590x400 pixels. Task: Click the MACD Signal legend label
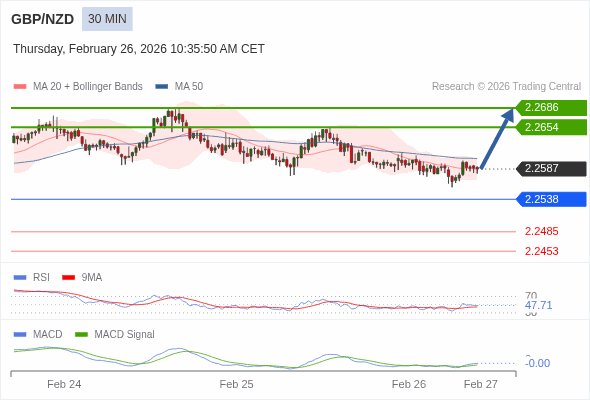point(125,335)
